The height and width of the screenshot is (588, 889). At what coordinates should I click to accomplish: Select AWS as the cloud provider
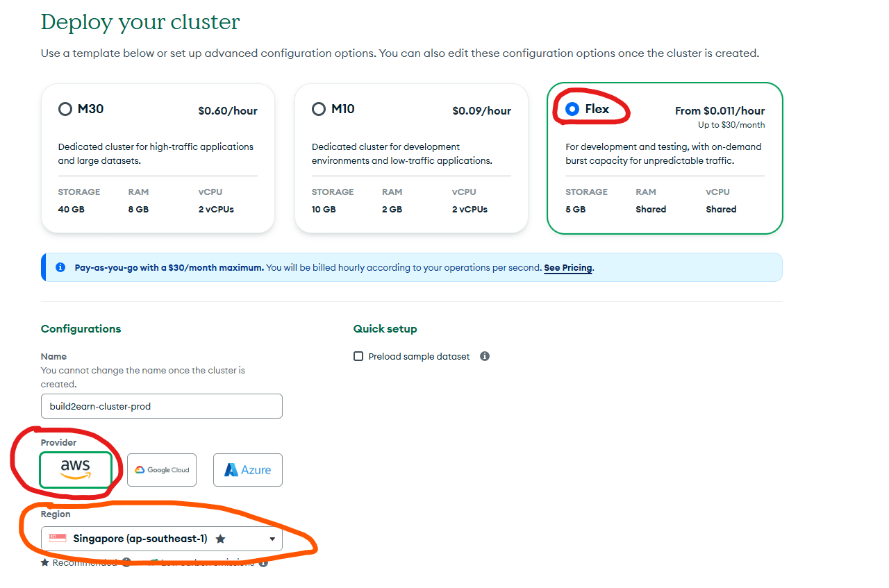coord(75,470)
